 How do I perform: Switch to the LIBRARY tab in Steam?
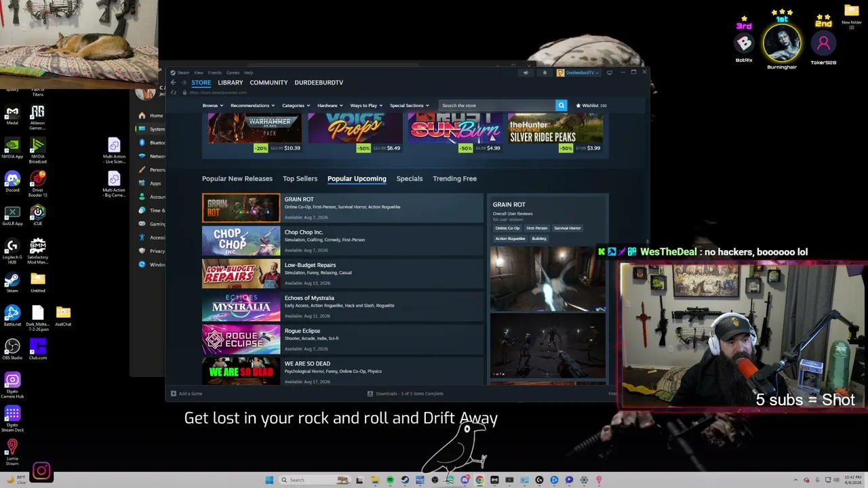click(x=231, y=83)
